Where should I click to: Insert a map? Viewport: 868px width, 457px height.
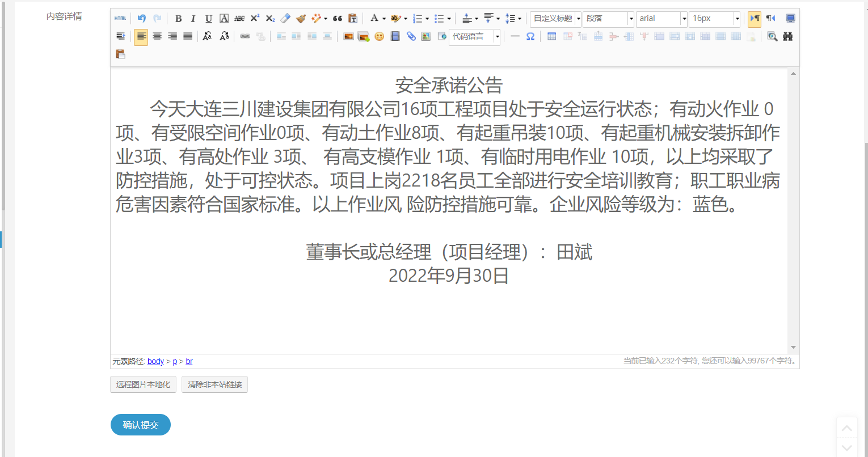tap(426, 36)
